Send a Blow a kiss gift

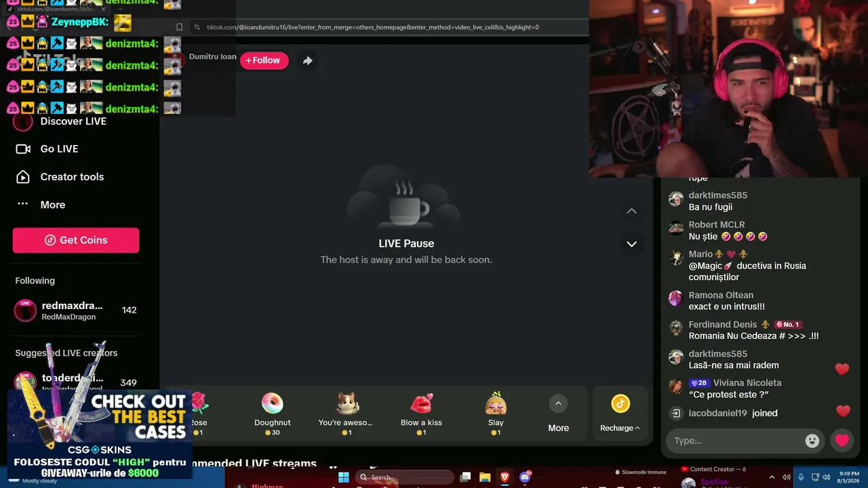(421, 413)
